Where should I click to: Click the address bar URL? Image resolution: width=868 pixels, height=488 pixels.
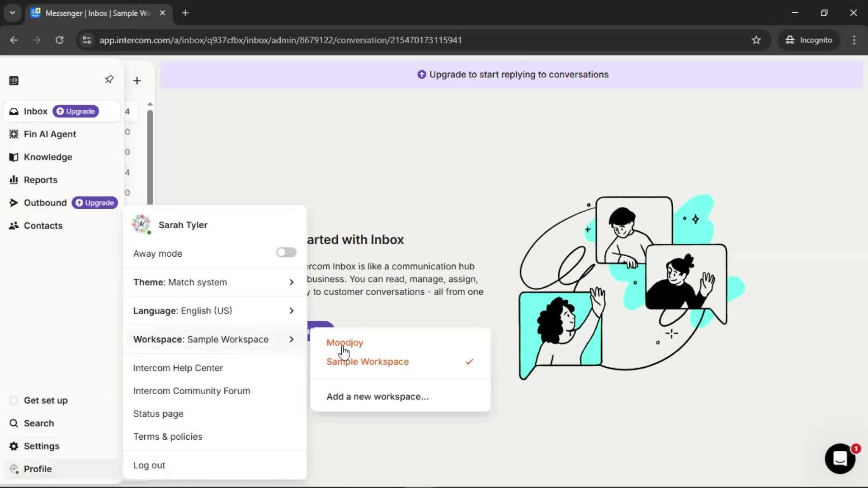(x=280, y=40)
